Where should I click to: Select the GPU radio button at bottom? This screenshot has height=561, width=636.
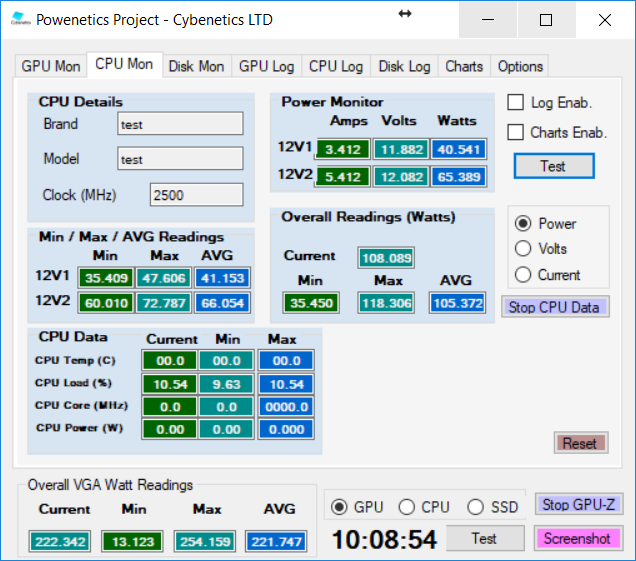[339, 507]
